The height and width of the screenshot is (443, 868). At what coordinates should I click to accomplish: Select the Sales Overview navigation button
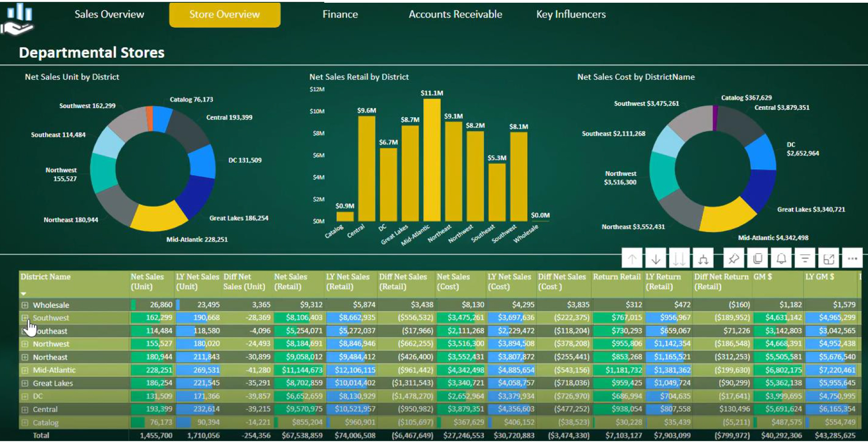[x=109, y=14]
